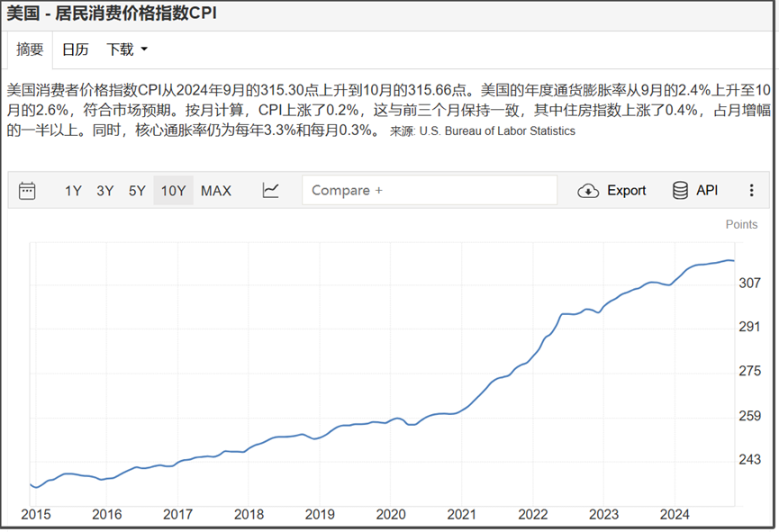Switch to the 日历 tab
The height and width of the screenshot is (532, 779).
tap(75, 50)
